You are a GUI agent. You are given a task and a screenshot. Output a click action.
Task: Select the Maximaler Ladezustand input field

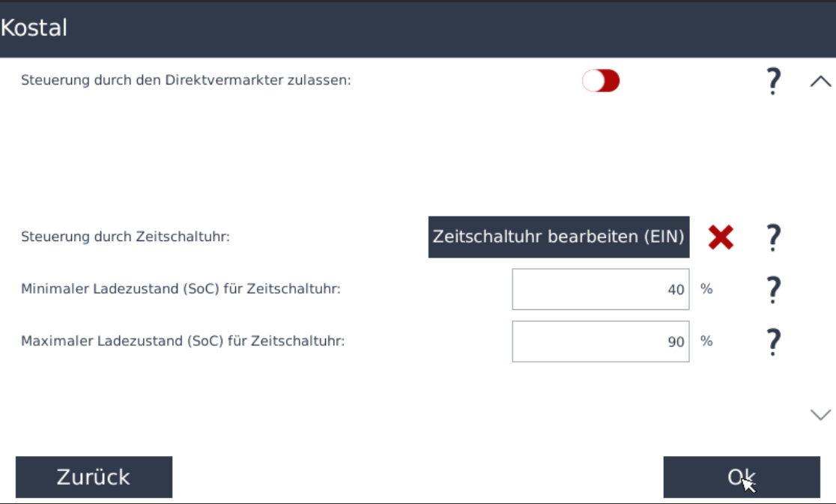(600, 341)
